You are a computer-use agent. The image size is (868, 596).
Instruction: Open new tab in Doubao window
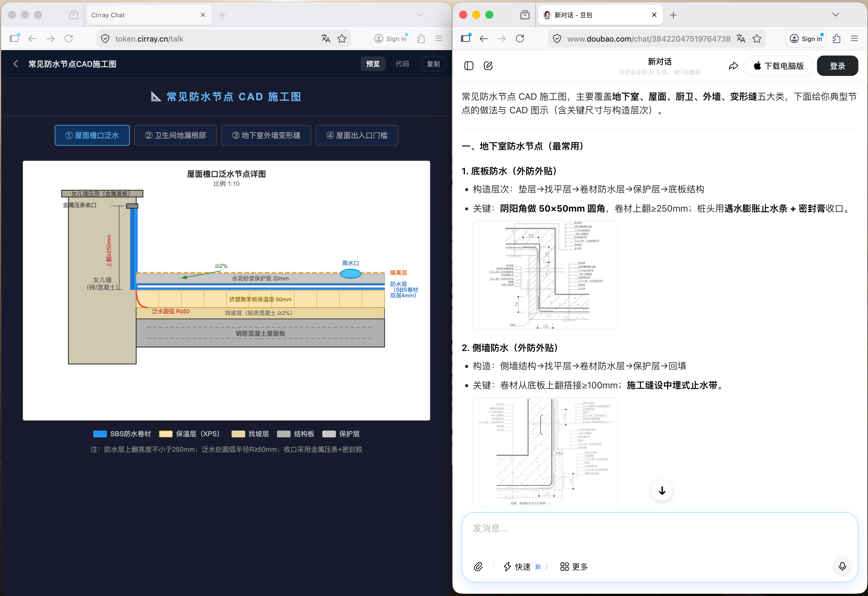(673, 15)
